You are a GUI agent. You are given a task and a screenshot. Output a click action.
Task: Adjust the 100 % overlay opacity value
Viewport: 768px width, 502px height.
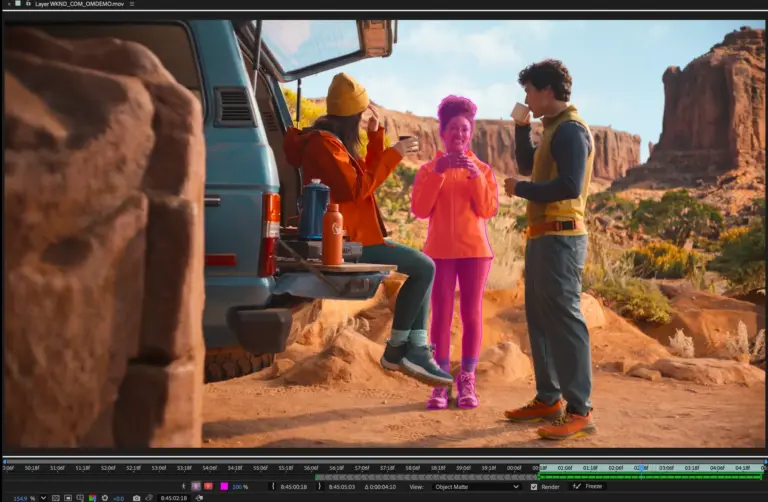(x=240, y=487)
